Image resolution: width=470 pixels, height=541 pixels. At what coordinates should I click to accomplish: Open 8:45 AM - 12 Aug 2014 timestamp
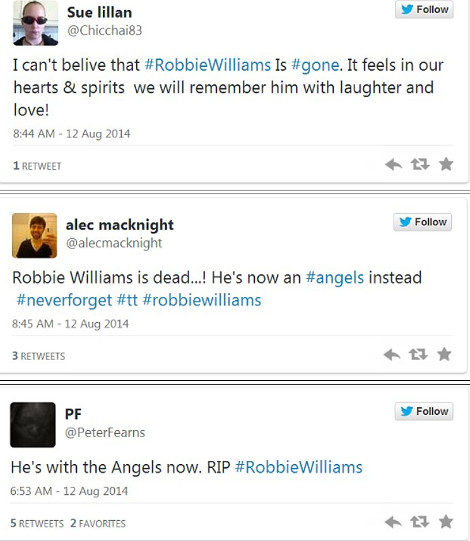tap(70, 324)
